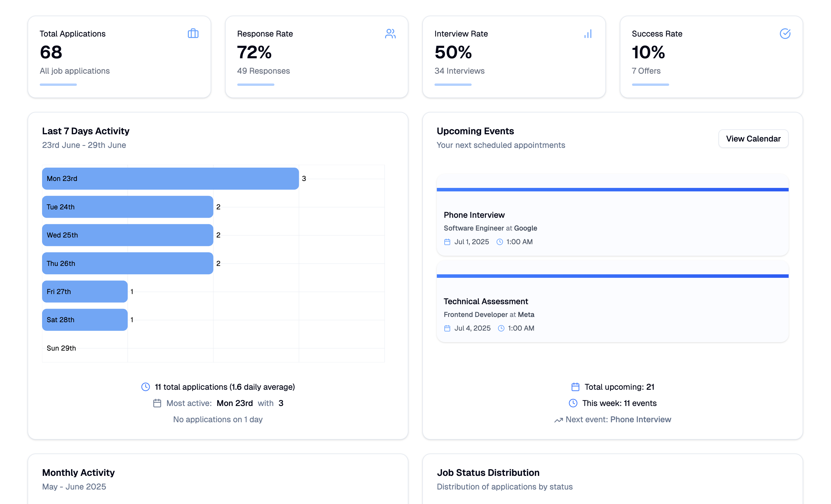Click the Tue 24th activity bar
This screenshot has height=504, width=831.
[128, 207]
